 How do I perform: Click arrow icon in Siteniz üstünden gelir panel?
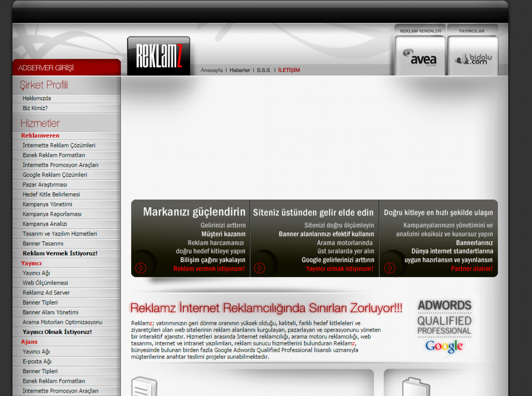click(259, 268)
